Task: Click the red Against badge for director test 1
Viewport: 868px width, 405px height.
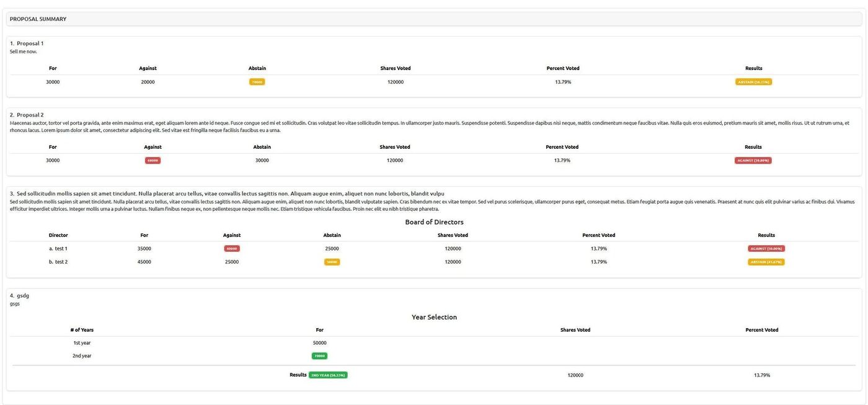Action: pos(232,249)
